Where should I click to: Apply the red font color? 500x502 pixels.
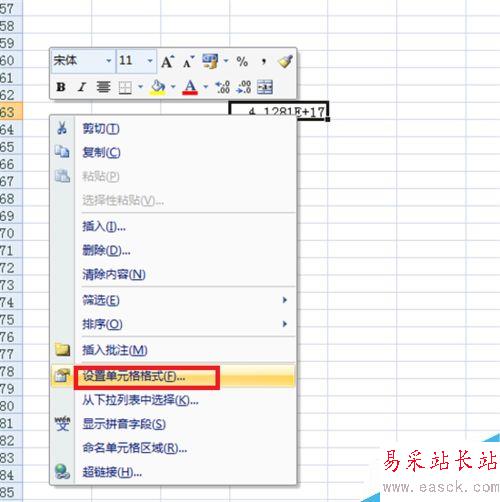tap(190, 87)
